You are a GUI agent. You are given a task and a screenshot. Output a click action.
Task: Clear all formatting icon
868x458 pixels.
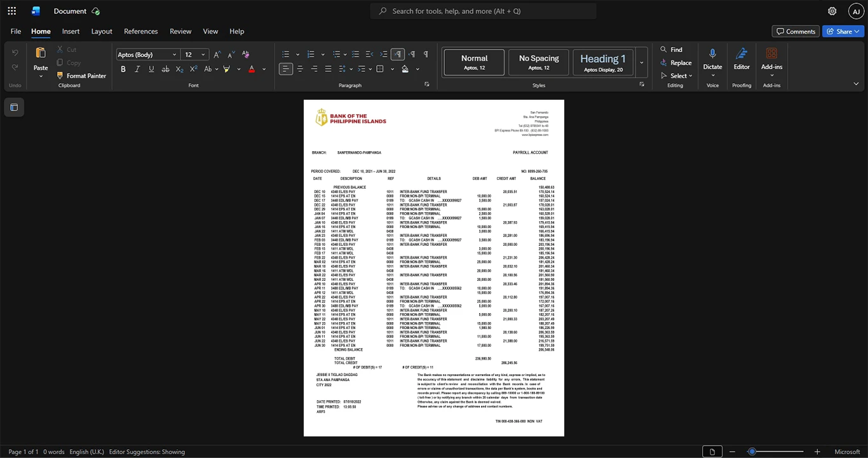pyautogui.click(x=246, y=55)
